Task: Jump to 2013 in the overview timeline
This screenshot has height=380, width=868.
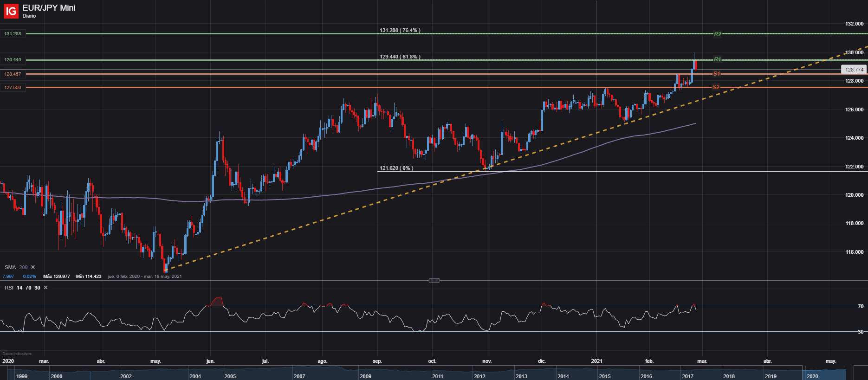Action: point(521,376)
